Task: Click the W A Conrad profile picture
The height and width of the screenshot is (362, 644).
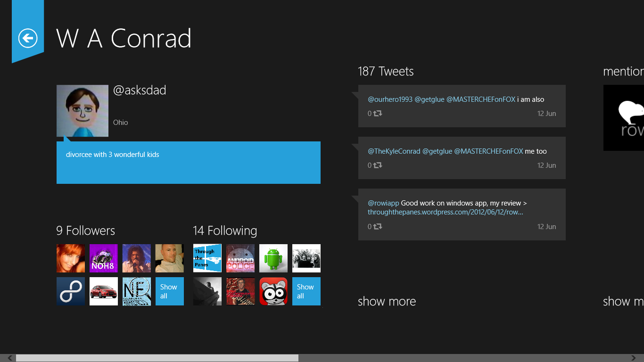Action: [x=83, y=111]
